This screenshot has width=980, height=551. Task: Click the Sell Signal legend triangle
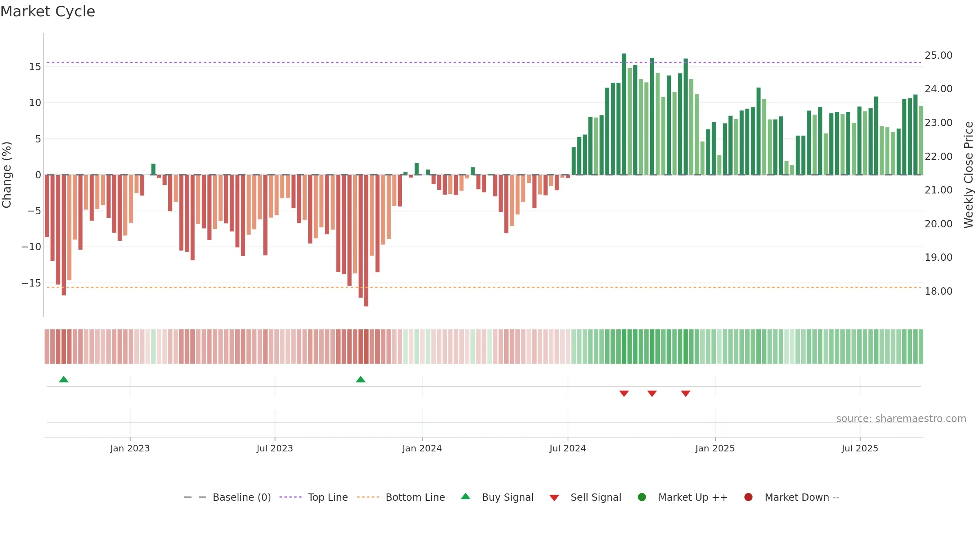click(x=554, y=498)
